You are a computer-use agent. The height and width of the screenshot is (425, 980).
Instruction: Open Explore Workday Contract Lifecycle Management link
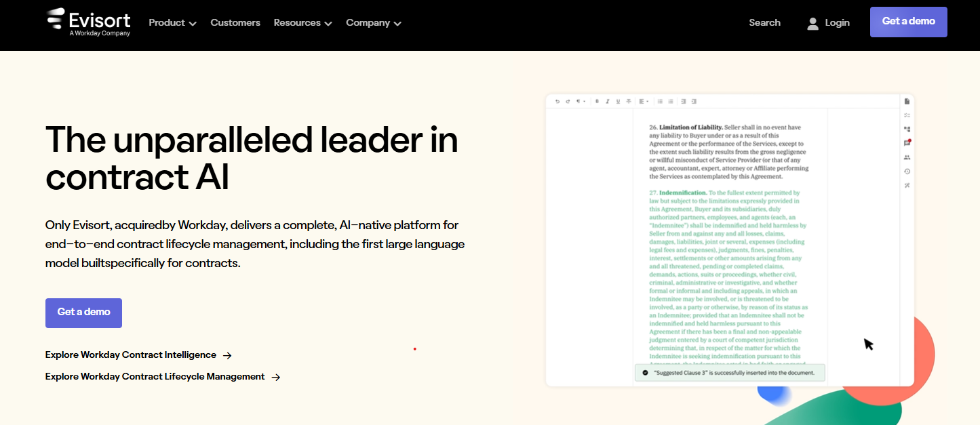(x=163, y=377)
